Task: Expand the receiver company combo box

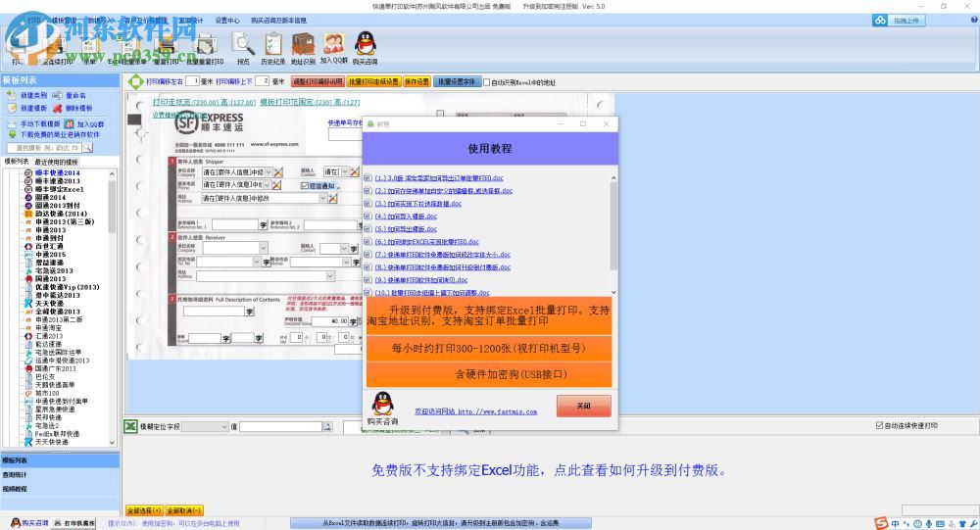Action: click(263, 248)
